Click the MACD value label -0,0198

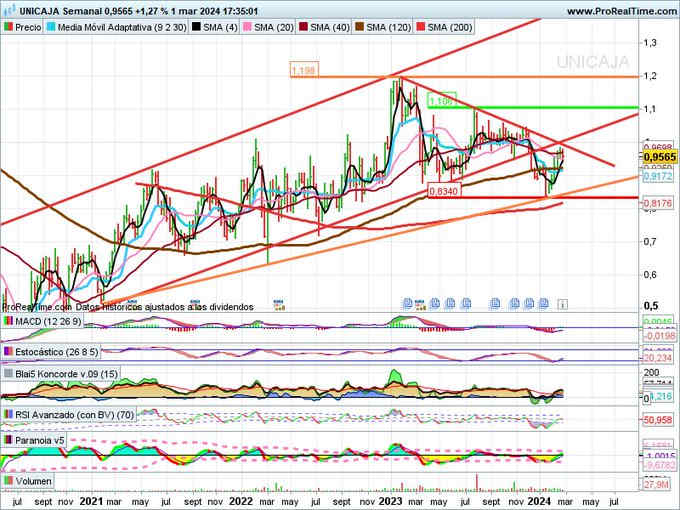tap(659, 335)
